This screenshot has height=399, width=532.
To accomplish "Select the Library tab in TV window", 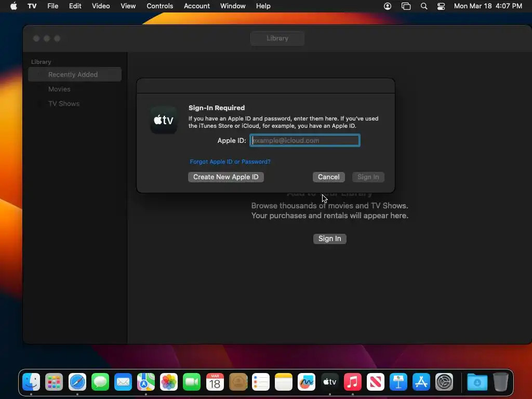I will click(277, 38).
